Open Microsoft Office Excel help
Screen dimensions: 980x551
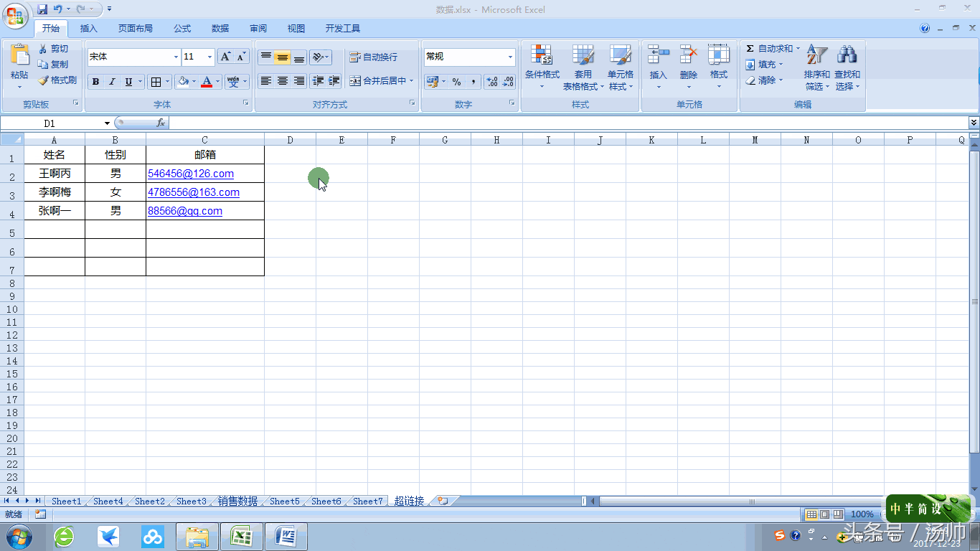point(925,29)
